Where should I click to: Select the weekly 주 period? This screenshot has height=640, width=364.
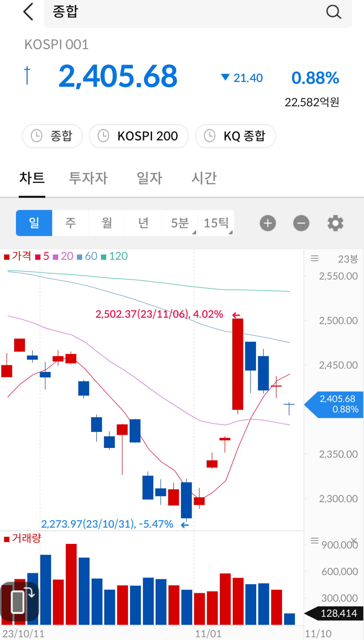71,223
